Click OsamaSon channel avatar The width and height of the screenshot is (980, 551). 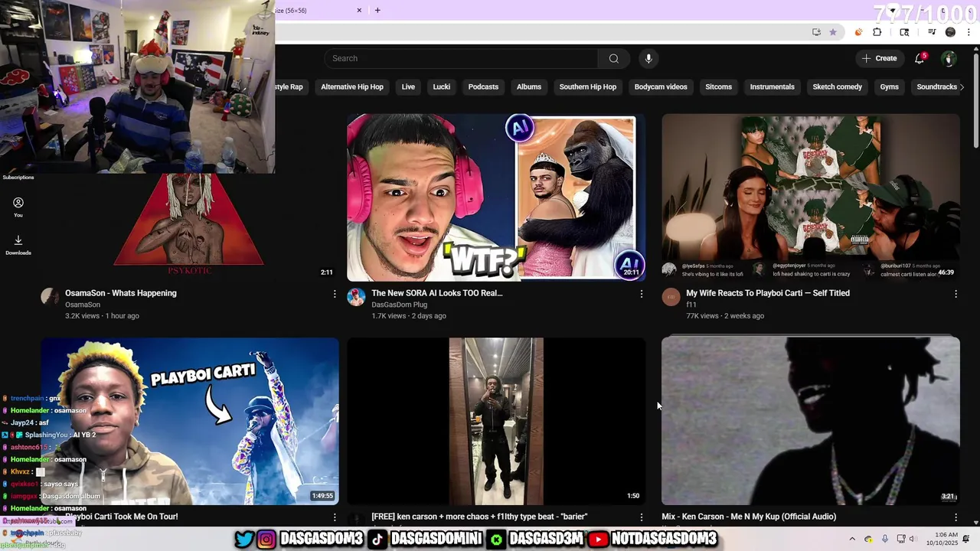tap(50, 297)
